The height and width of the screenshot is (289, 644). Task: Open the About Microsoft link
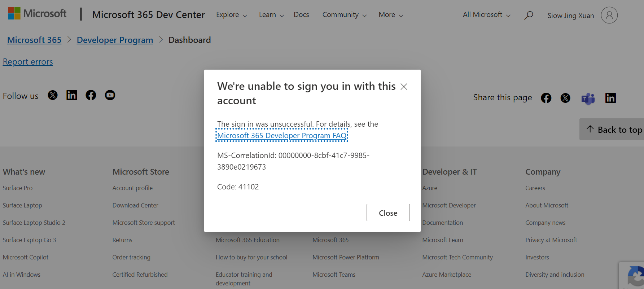pyautogui.click(x=547, y=205)
